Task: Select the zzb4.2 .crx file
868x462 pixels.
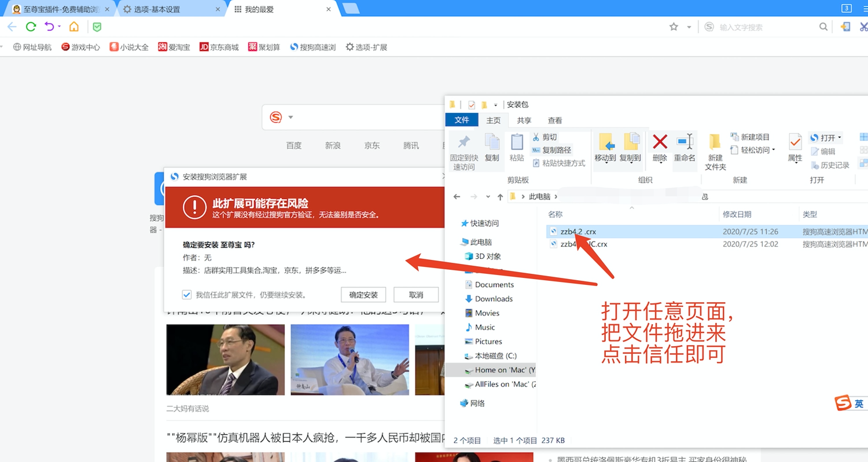Action: [579, 232]
